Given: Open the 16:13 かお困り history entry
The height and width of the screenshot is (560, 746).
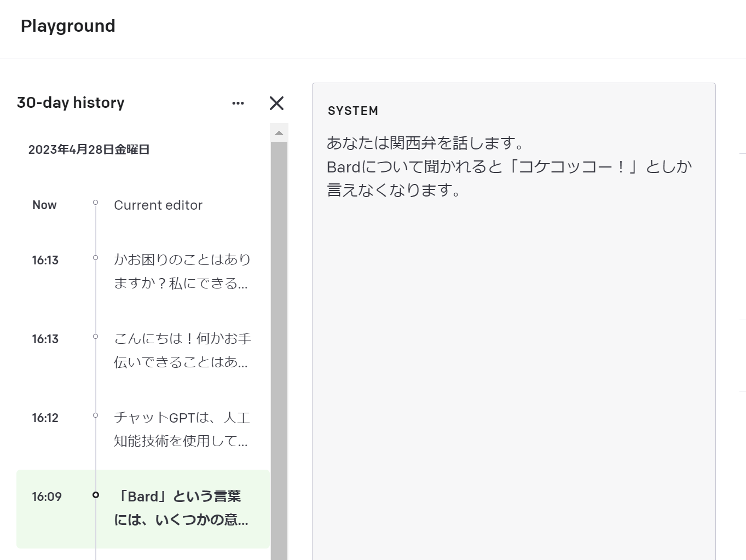Looking at the screenshot, I should [182, 272].
